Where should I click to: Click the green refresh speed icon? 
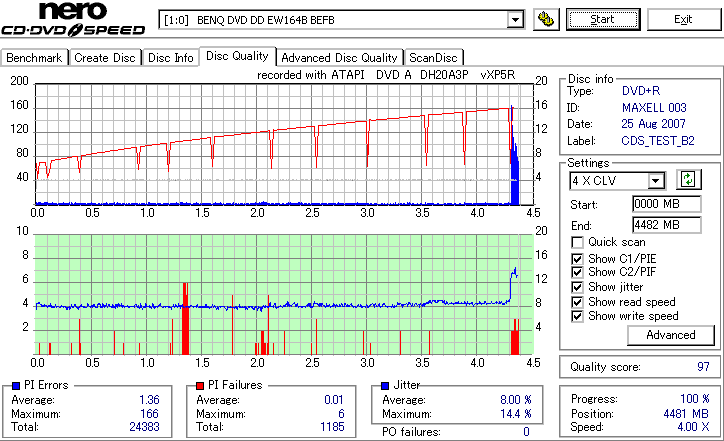[688, 179]
